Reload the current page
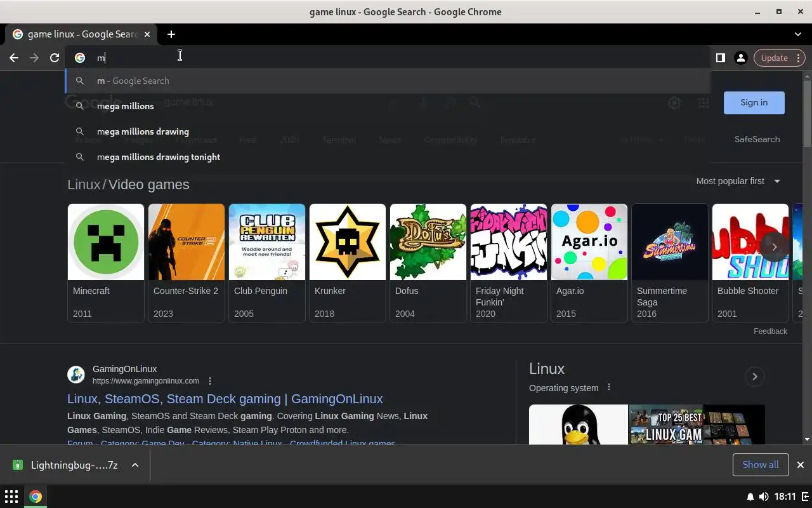Viewport: 812px width, 508px height. tap(55, 58)
